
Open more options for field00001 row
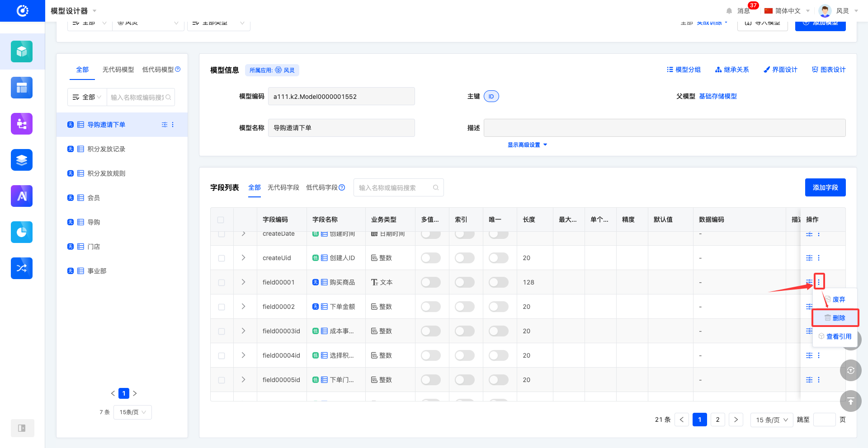819,282
